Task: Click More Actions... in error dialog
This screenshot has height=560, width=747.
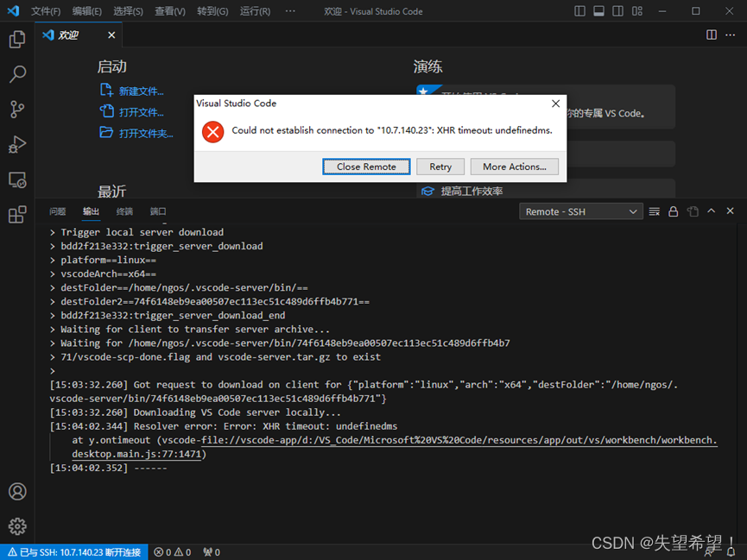Action: tap(515, 167)
